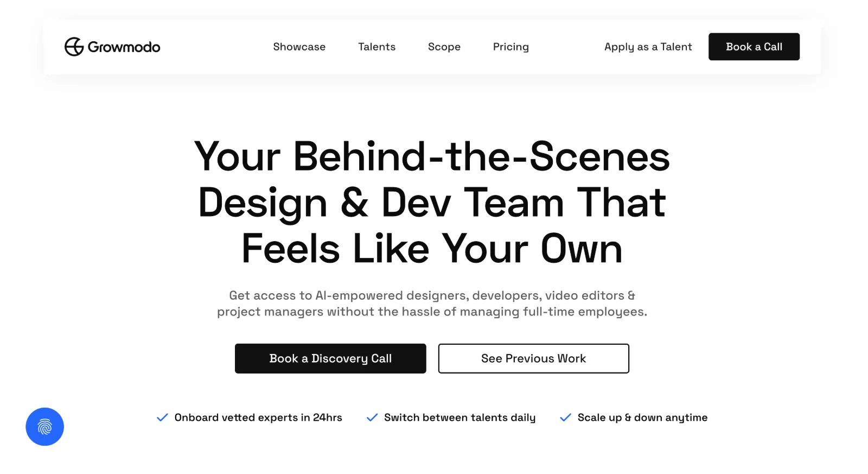Click checkmark beside Onboard vetted experts
The width and height of the screenshot is (868, 474).
[162, 418]
